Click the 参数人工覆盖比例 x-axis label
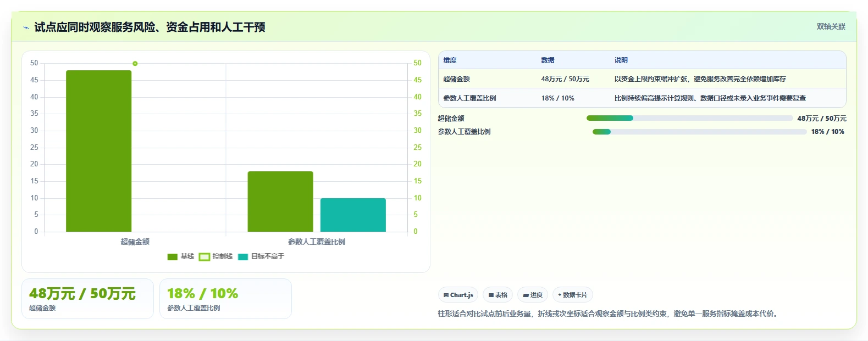Image resolution: width=868 pixels, height=341 pixels. (x=317, y=242)
